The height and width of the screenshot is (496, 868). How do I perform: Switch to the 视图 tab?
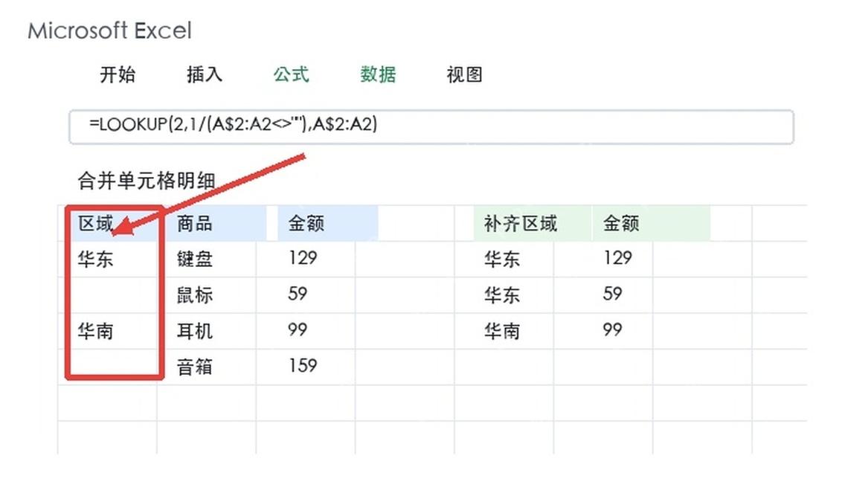(x=464, y=74)
